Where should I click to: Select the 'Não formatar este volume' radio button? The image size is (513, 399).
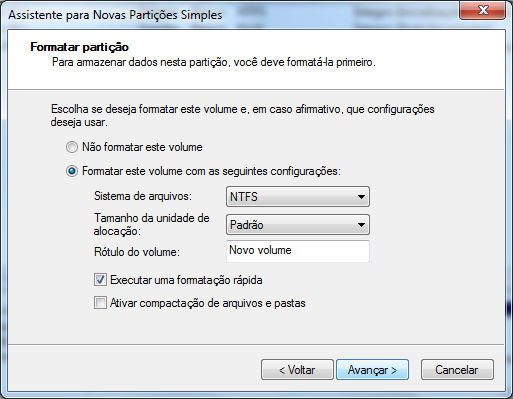(x=72, y=147)
